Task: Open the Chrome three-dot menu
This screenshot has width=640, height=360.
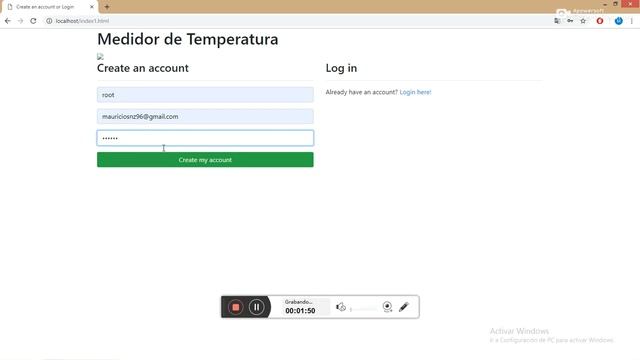Action: click(631, 21)
